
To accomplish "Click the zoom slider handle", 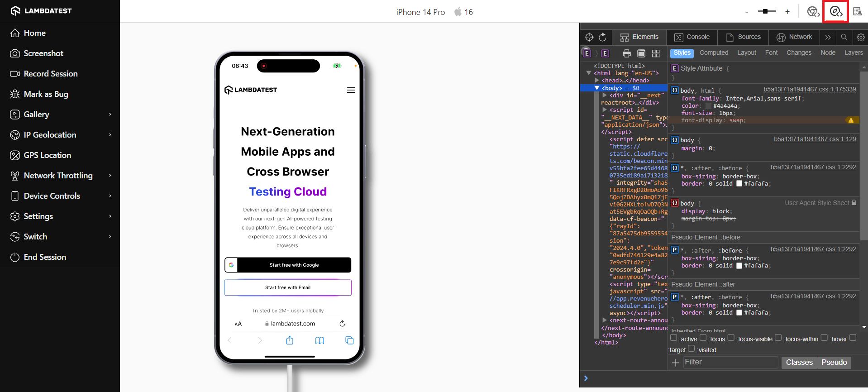I will 766,11.
